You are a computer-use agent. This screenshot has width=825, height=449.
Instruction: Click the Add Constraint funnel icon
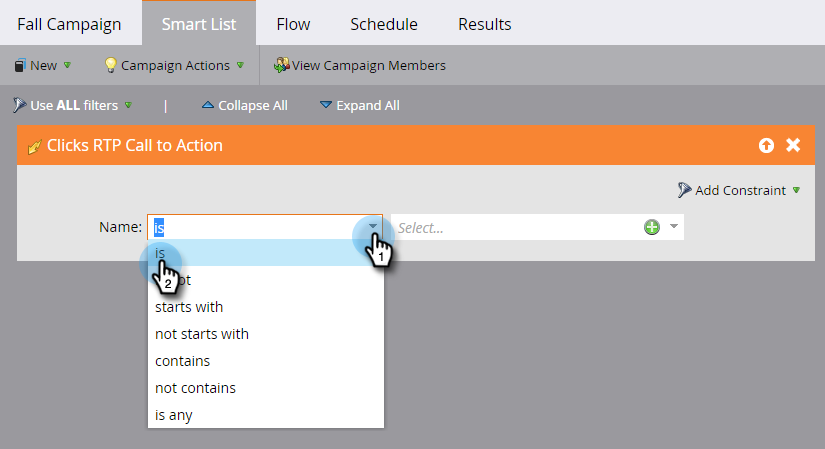(x=684, y=190)
